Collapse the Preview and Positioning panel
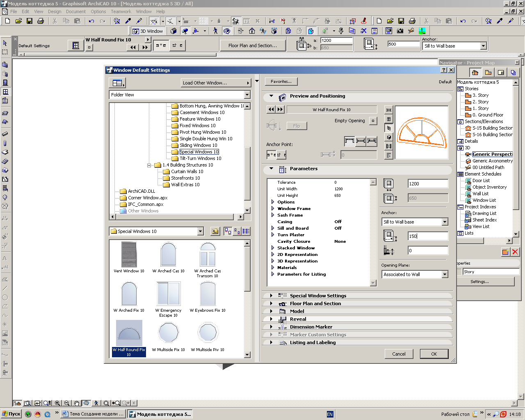This screenshot has width=525, height=420. 271,96
